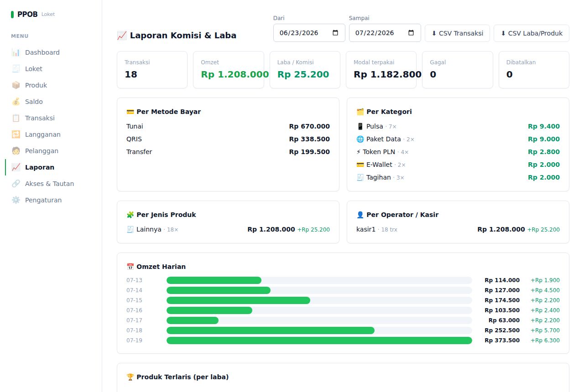Viewport: 584px width, 392px height.
Task: Click the calendar icon beside Omzet Harian
Action: [130, 267]
